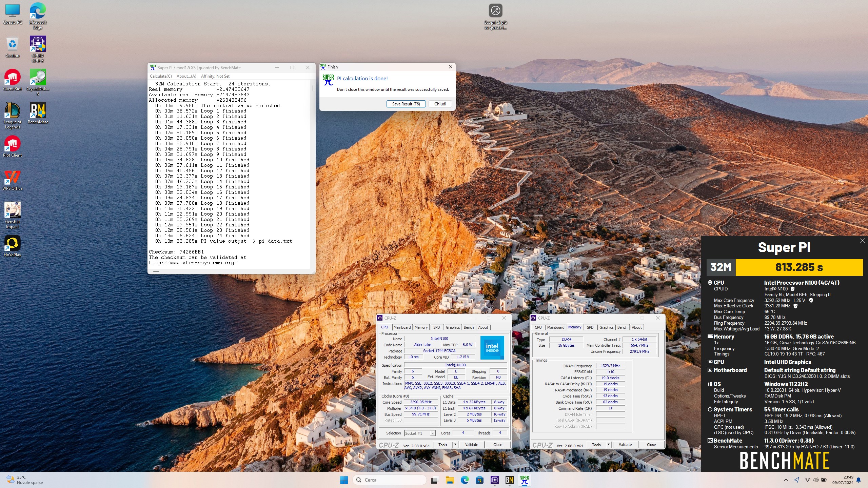Open the About...(A) menu in Super PI
868x488 pixels.
pos(186,76)
